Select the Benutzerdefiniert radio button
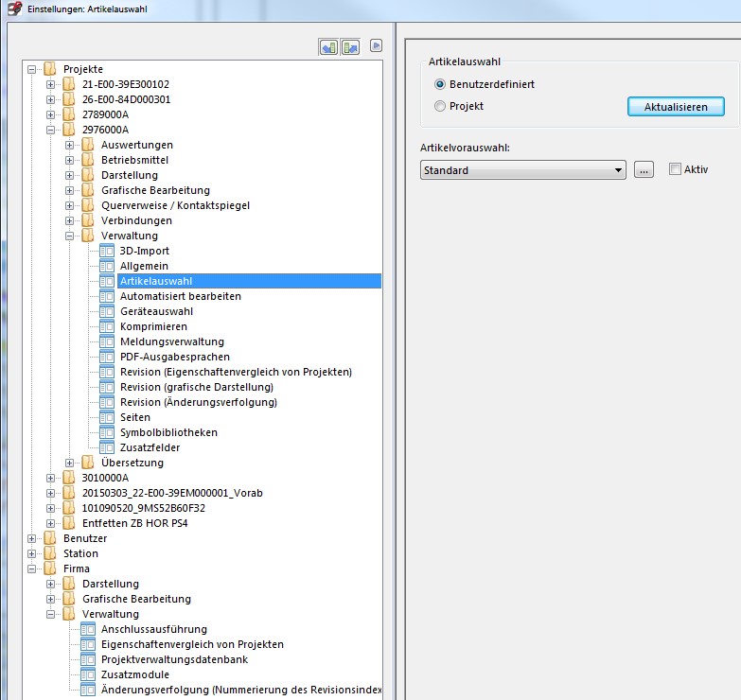Viewport: 741px width, 700px height. (439, 84)
